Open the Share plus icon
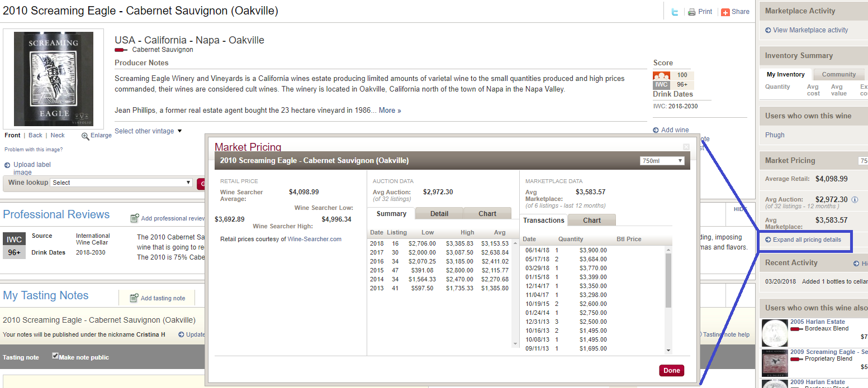The image size is (868, 388). 725,12
